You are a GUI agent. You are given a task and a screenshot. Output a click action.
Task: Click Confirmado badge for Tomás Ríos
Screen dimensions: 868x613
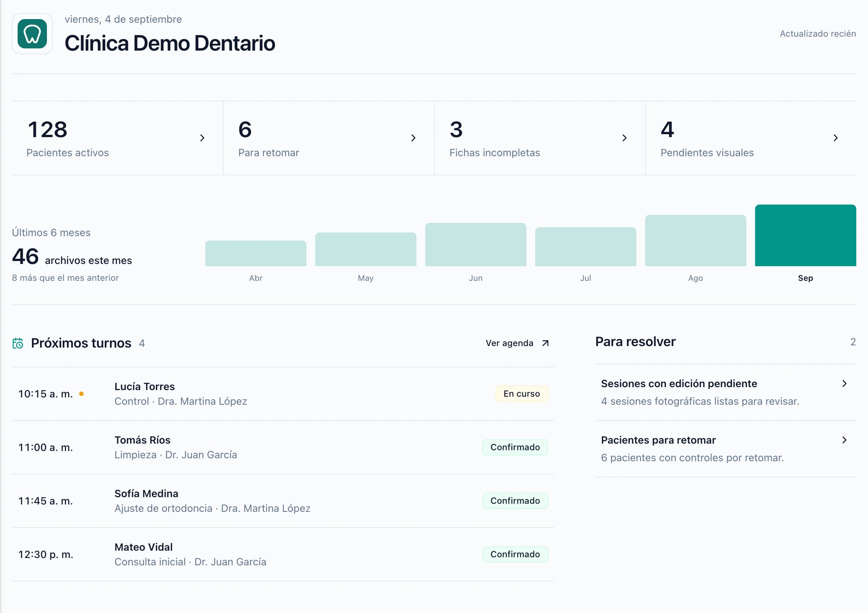(x=515, y=447)
